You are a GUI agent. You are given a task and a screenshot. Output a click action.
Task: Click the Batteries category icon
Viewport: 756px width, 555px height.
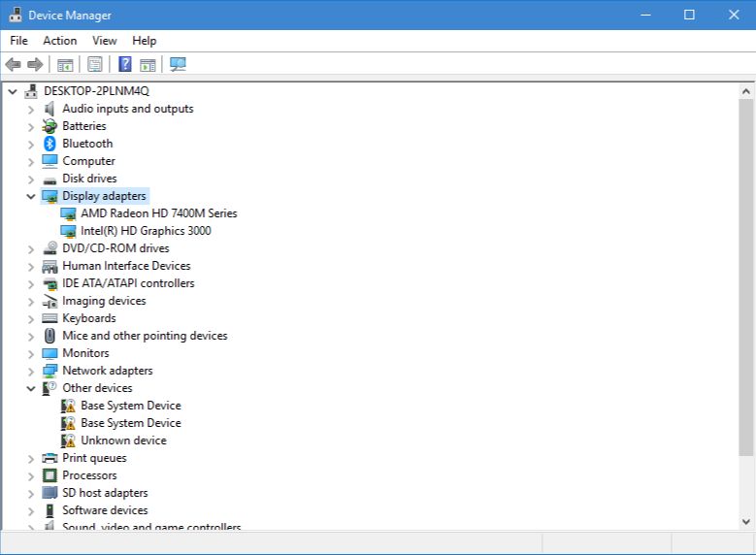pyautogui.click(x=49, y=126)
